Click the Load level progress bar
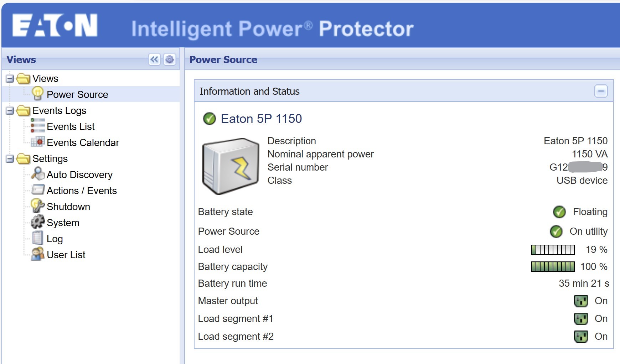 tap(553, 250)
